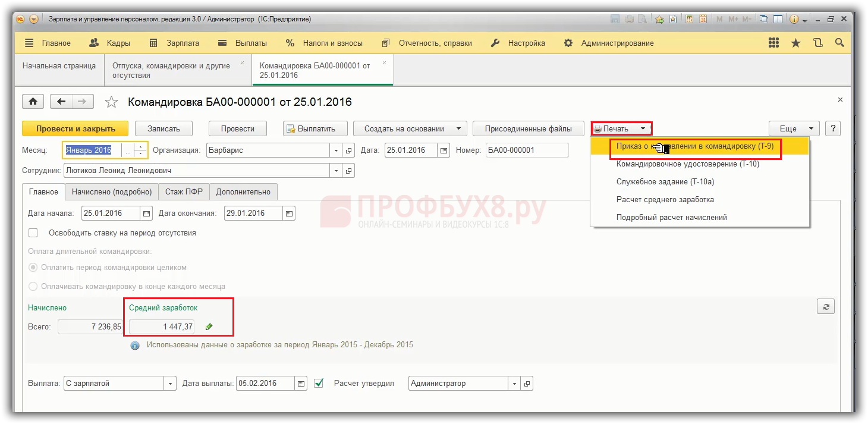The height and width of the screenshot is (424, 868).
Task: Open the Создать на основании dropdown
Action: pyautogui.click(x=410, y=128)
